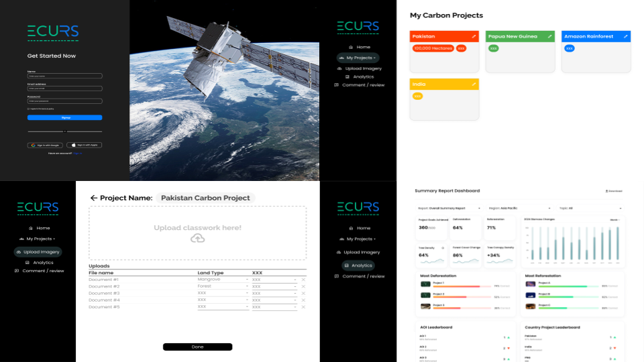Click the Password input field
Image resolution: width=644 pixels, height=362 pixels.
click(x=65, y=101)
